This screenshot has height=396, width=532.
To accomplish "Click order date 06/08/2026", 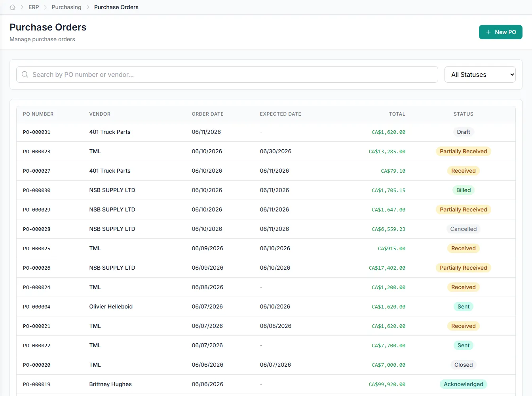I will point(207,287).
